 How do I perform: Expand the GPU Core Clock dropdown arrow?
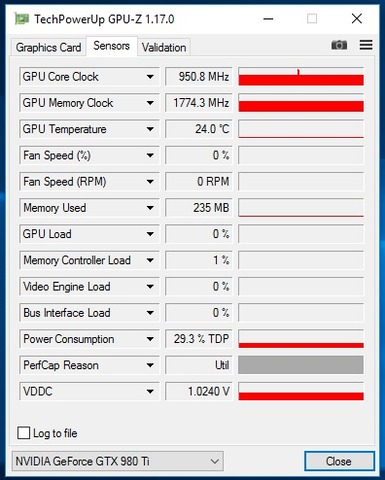tap(150, 77)
